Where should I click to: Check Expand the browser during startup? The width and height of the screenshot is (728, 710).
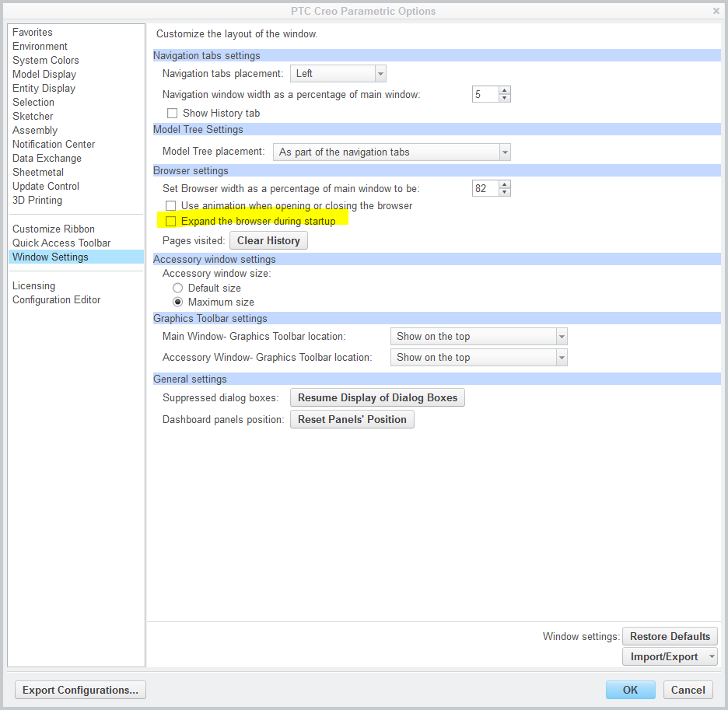point(171,221)
